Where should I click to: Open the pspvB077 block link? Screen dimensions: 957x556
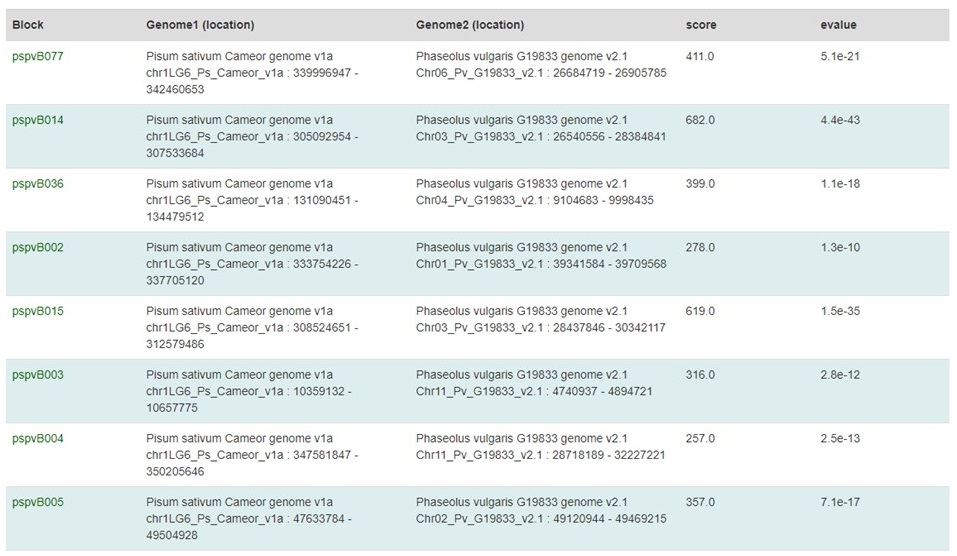38,56
